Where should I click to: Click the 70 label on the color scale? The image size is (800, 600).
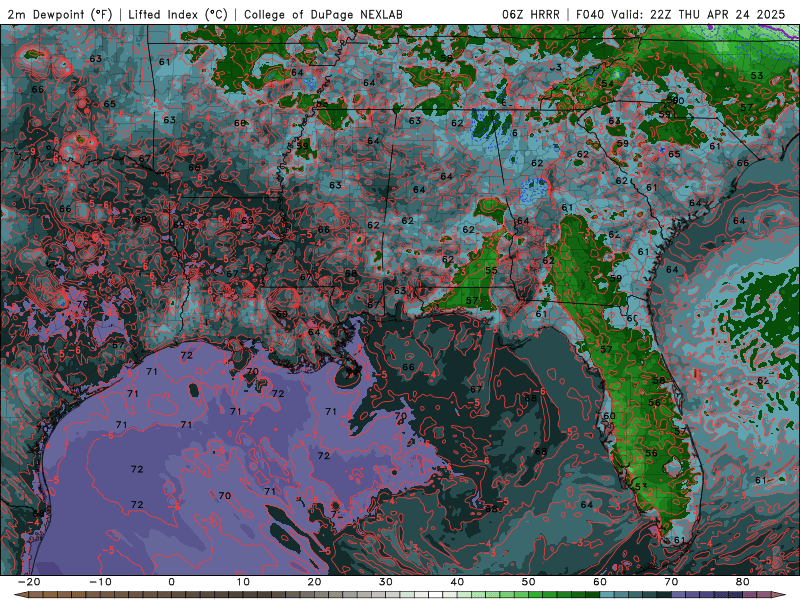pyautogui.click(x=671, y=582)
